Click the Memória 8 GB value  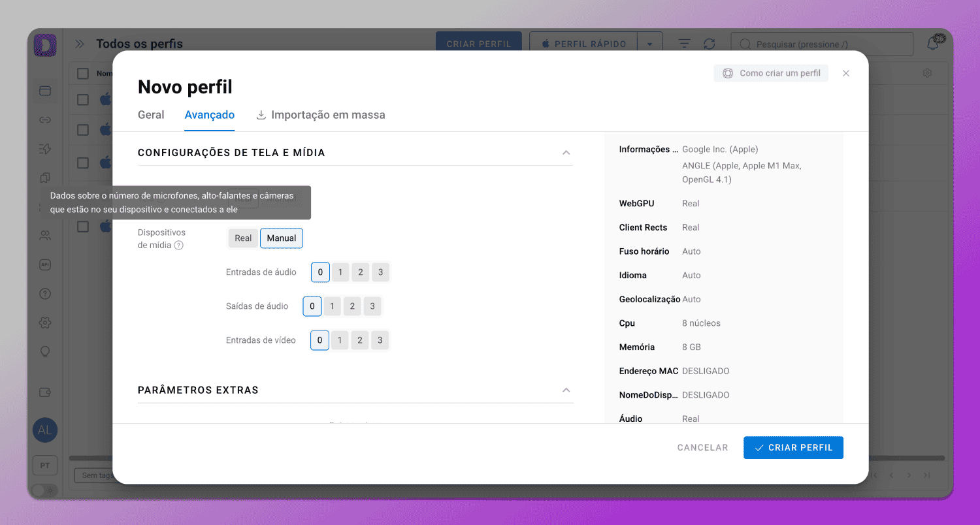(x=691, y=347)
